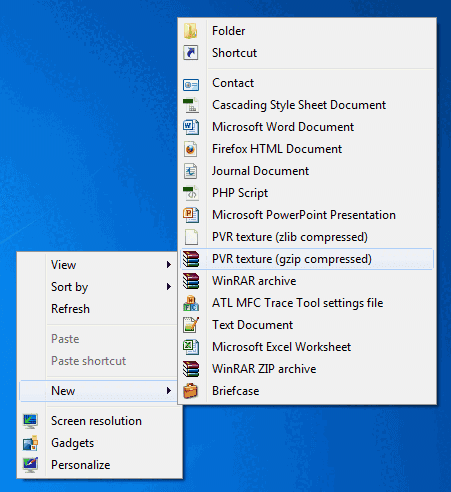Click the Screen resolution monitor icon
Image resolution: width=451 pixels, height=492 pixels.
point(30,421)
